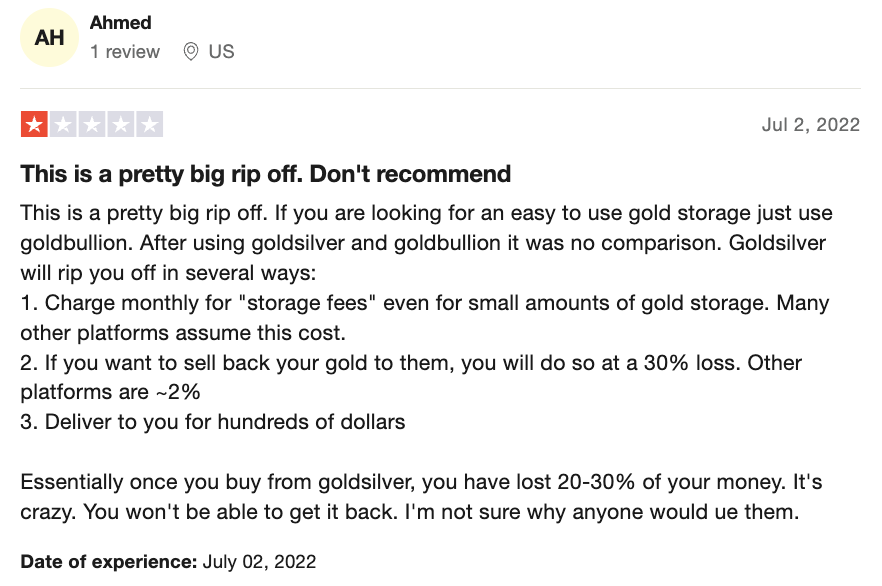This screenshot has height=586, width=882.
Task: Click the location pin icon
Action: click(x=190, y=51)
